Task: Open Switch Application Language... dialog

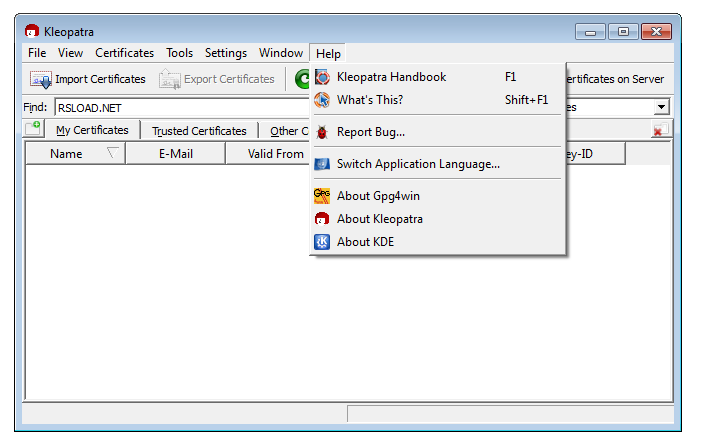Action: coord(437,164)
